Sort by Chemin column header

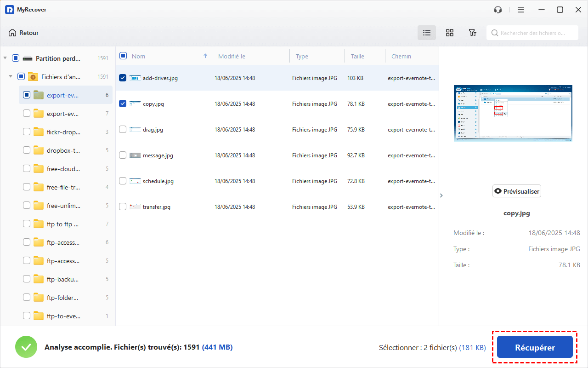click(401, 56)
